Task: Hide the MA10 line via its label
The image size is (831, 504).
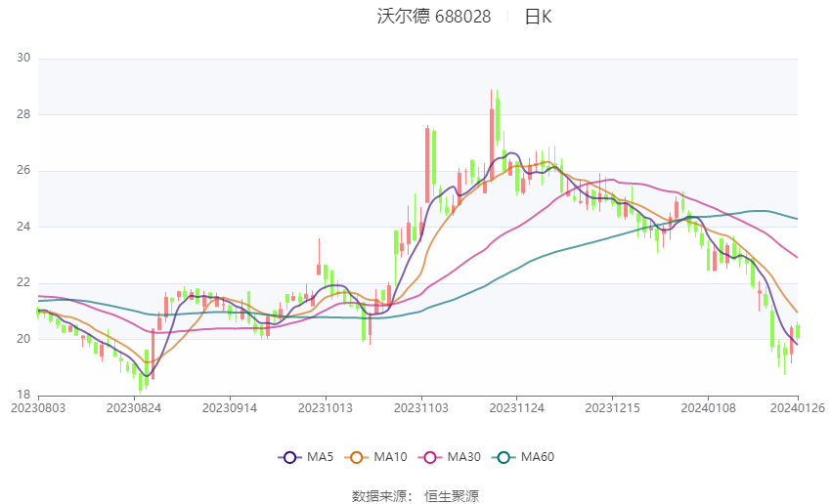Action: 390,457
